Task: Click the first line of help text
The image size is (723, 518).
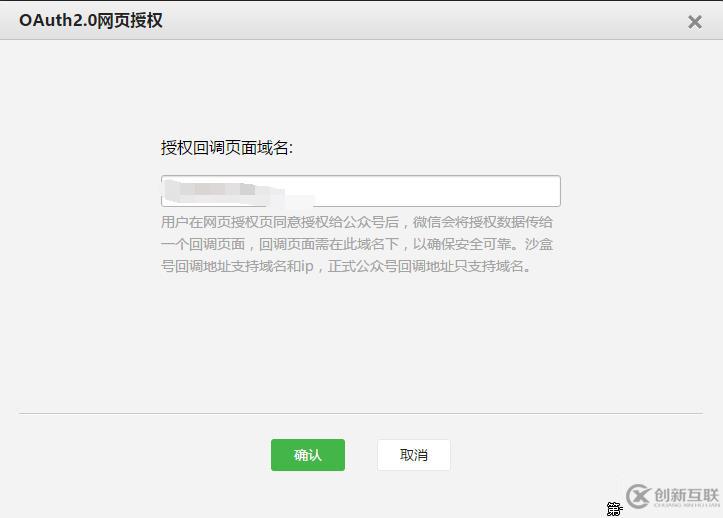Action: pyautogui.click(x=357, y=222)
